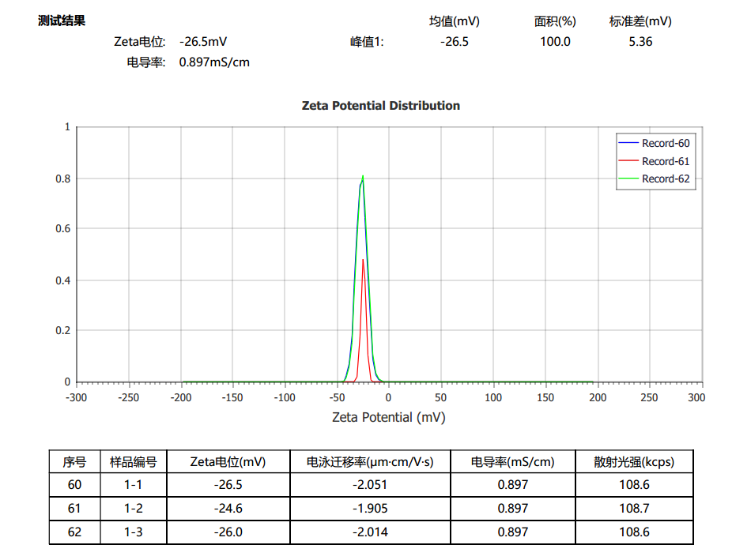Click the Record-60 legend entry
This screenshot has height=560, width=732.
click(665, 144)
